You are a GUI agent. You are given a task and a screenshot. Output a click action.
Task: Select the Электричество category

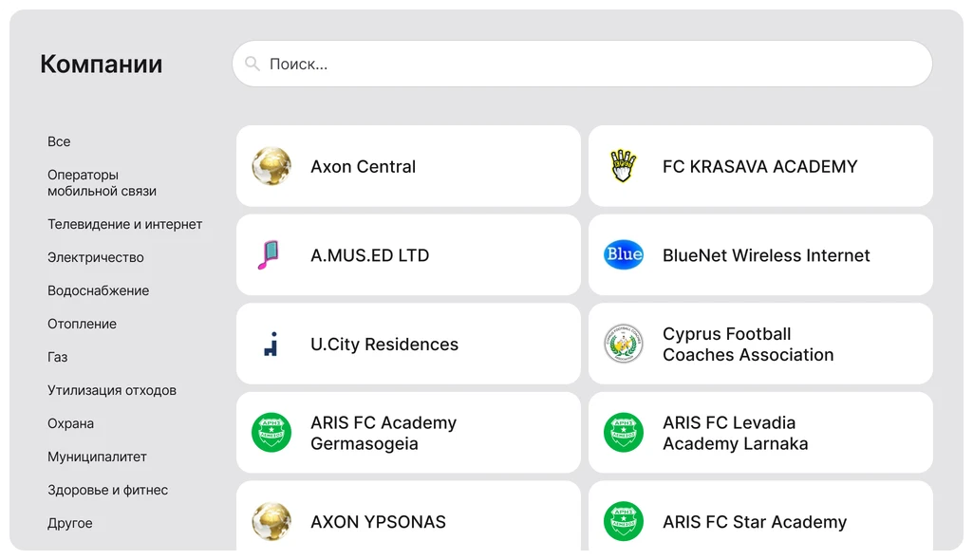[x=95, y=257]
